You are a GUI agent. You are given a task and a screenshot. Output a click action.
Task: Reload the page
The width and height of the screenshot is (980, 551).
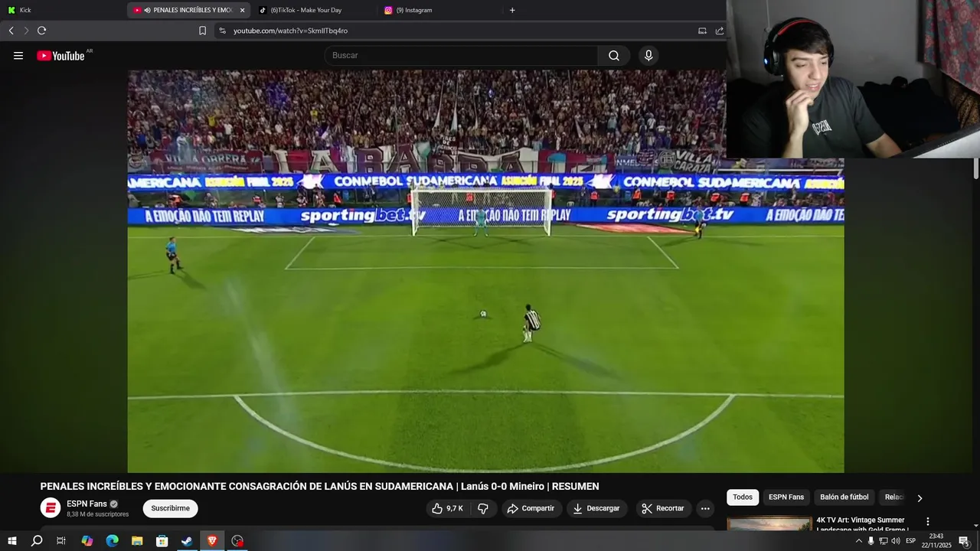coord(42,31)
